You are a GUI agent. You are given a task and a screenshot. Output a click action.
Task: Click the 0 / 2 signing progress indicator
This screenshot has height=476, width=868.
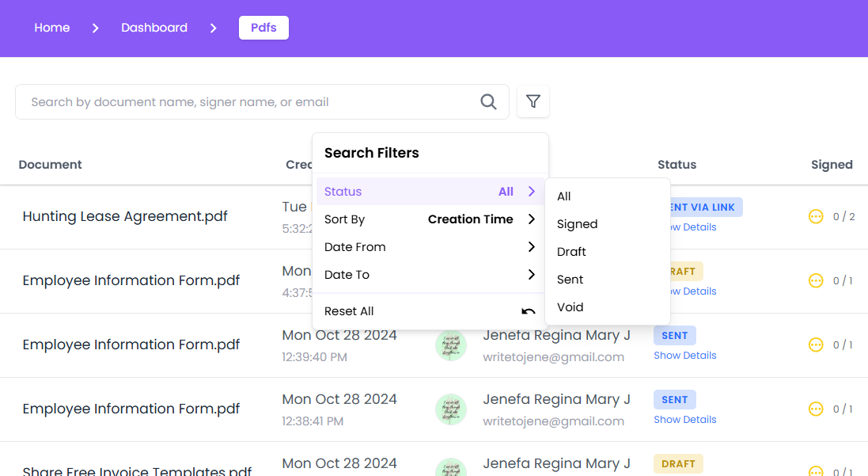tap(841, 215)
